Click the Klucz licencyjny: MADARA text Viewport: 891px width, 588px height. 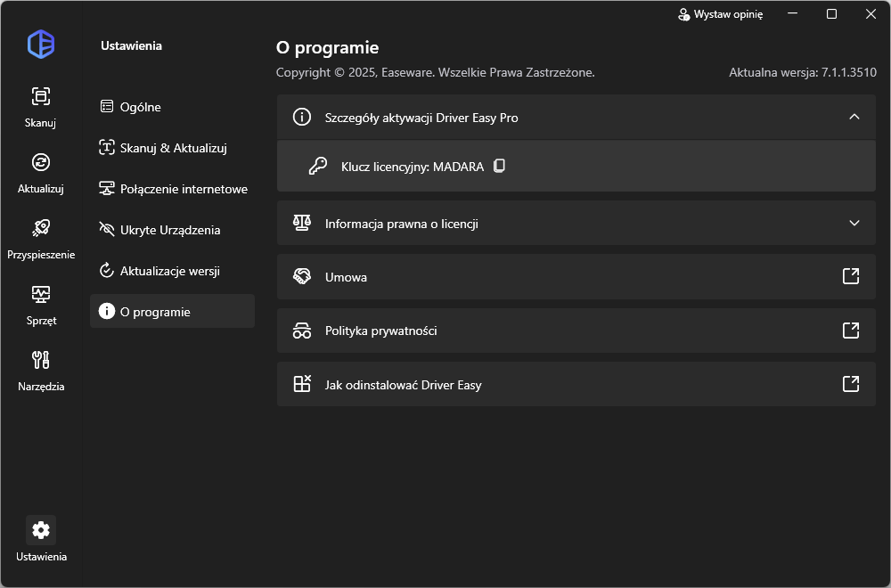click(x=413, y=167)
